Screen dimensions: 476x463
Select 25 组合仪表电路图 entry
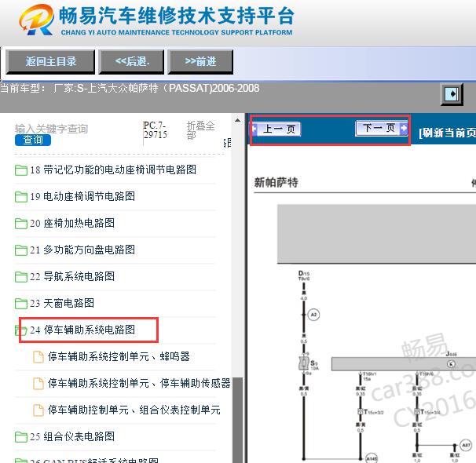click(x=72, y=436)
